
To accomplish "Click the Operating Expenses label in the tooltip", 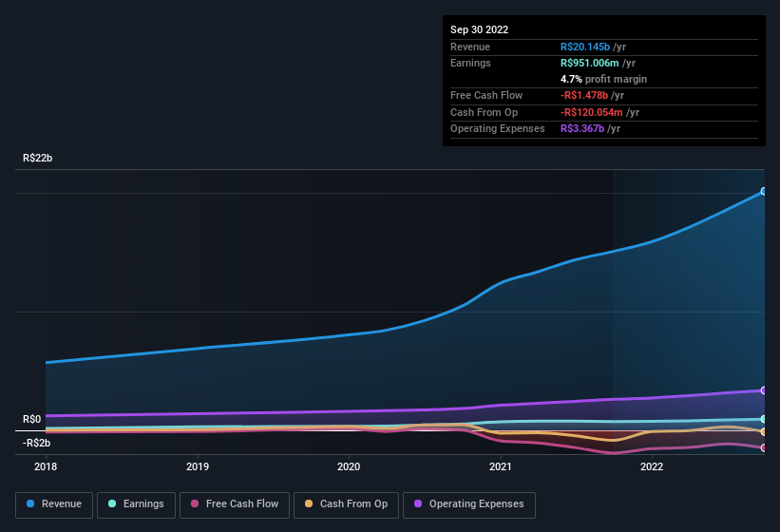I will 498,129.
